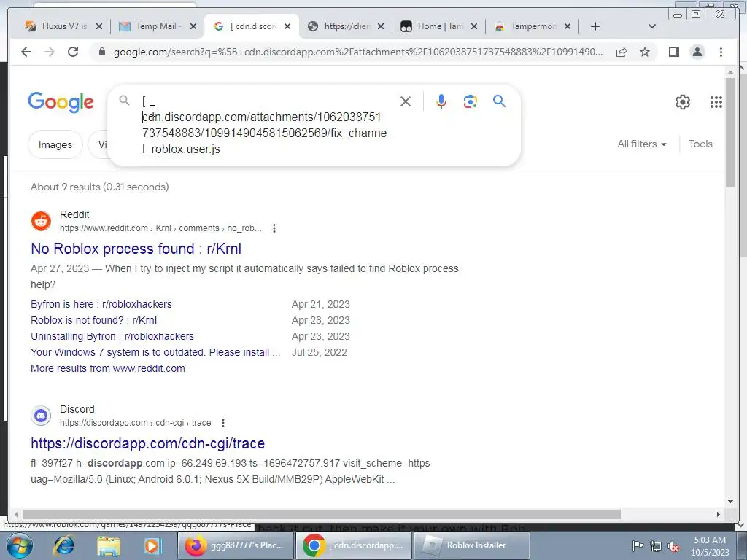The height and width of the screenshot is (560, 747).
Task: Click the Discord site favicon
Action: (41, 416)
